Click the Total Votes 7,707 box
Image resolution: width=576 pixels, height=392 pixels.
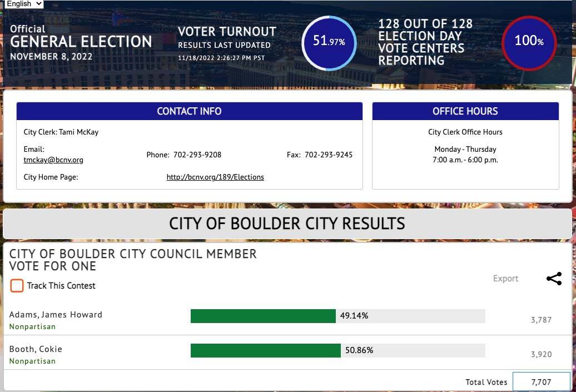point(541,382)
